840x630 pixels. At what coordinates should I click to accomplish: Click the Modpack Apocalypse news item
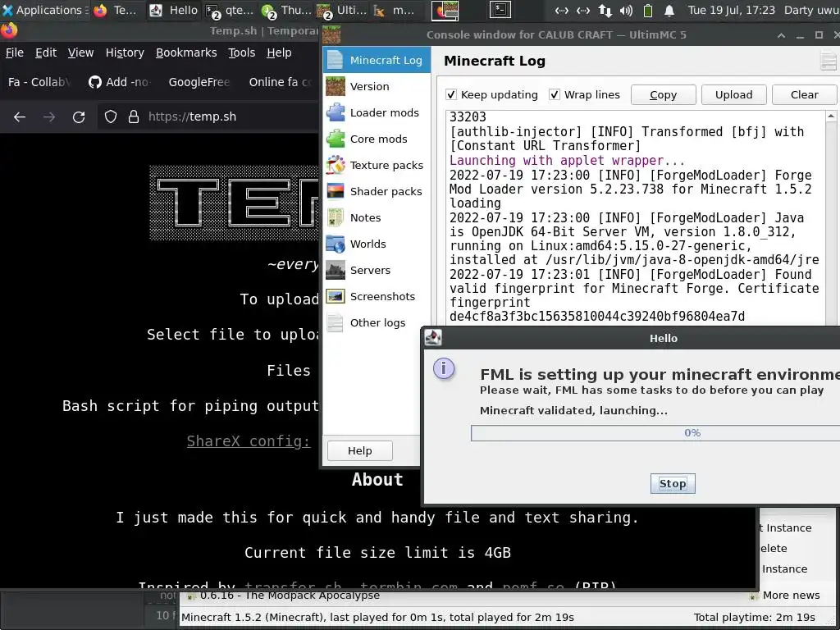click(x=290, y=596)
